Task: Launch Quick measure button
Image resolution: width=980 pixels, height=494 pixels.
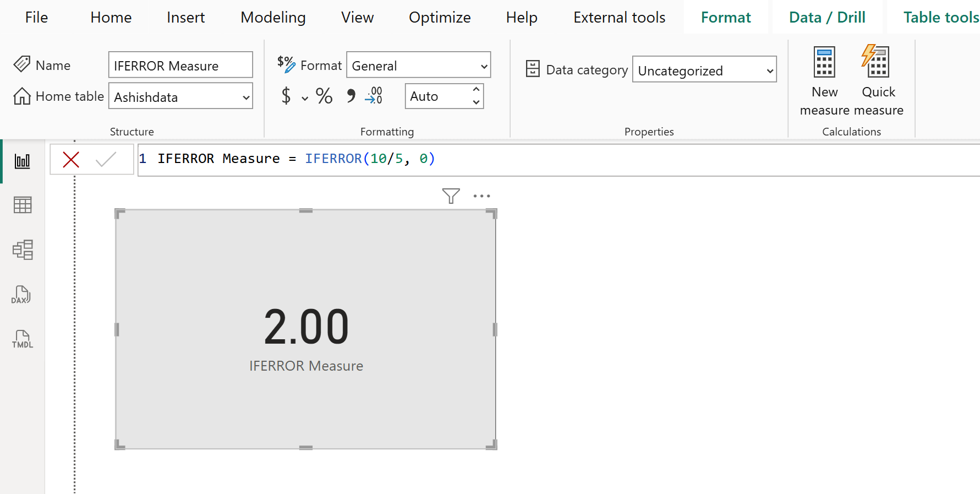Action: 878,80
